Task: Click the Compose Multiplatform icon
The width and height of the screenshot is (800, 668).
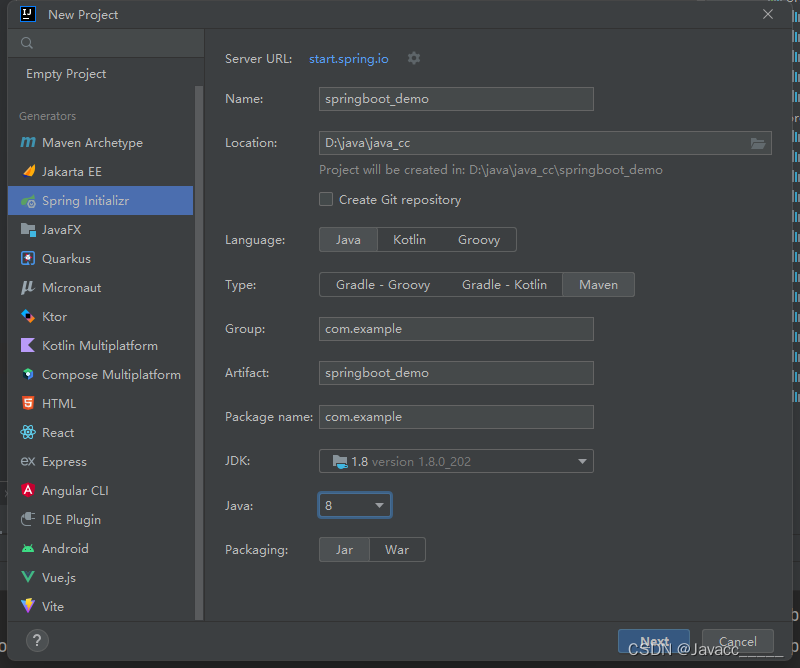Action: click(x=28, y=375)
